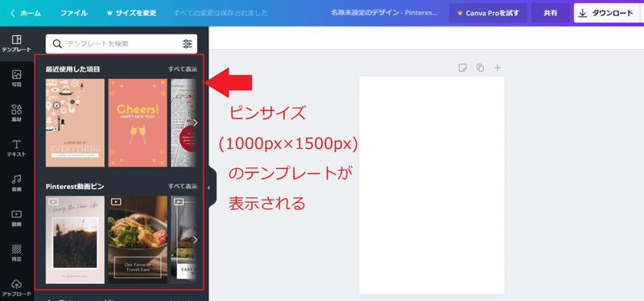Select the Cheers! Happy New Year template
The width and height of the screenshot is (644, 301).
click(138, 123)
